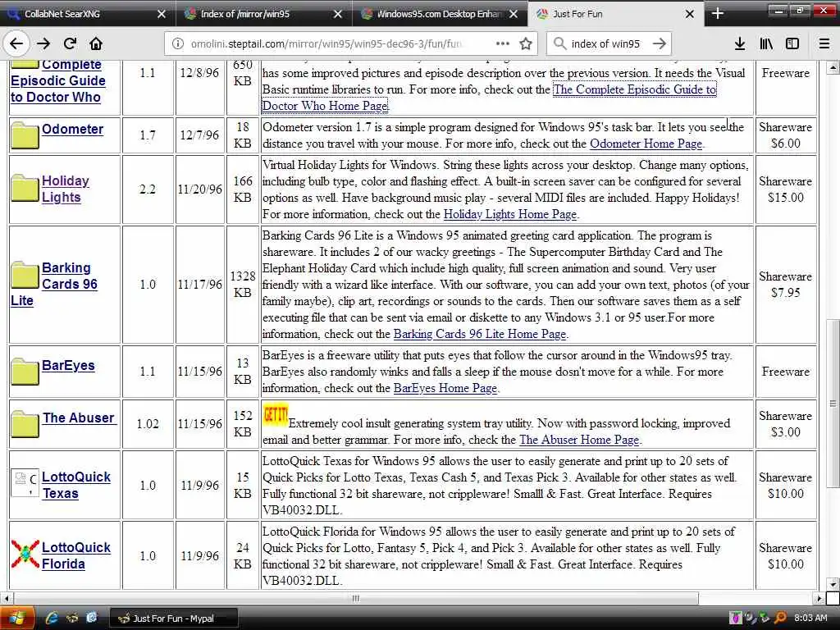Toggle the sidebar view
This screenshot has width=840, height=630.
pyautogui.click(x=792, y=44)
